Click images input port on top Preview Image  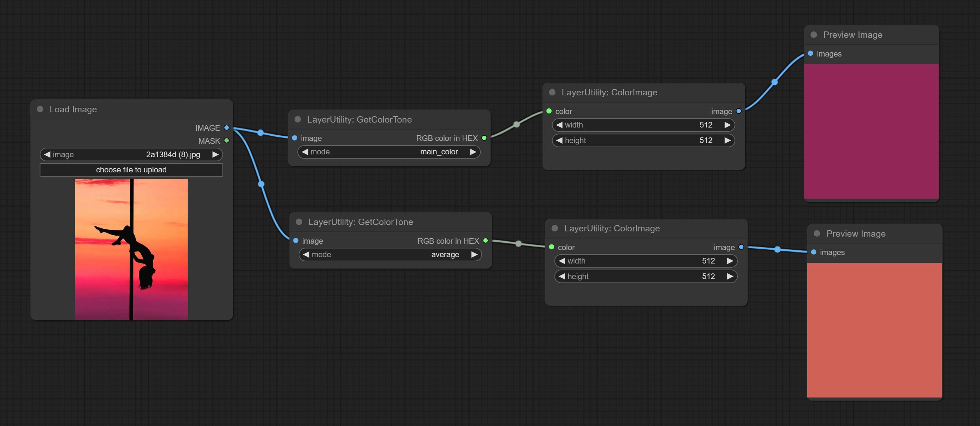(x=810, y=54)
